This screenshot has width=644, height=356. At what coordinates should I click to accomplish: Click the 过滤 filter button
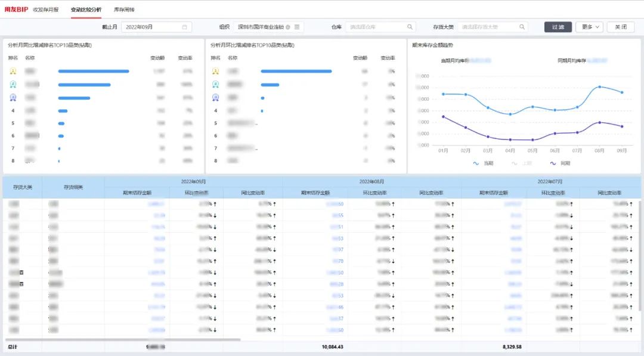558,27
